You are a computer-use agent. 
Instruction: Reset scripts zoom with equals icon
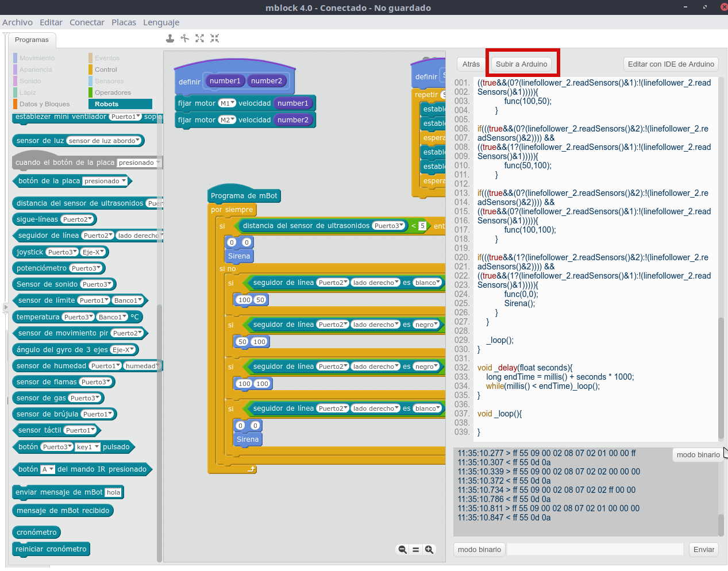(x=415, y=550)
